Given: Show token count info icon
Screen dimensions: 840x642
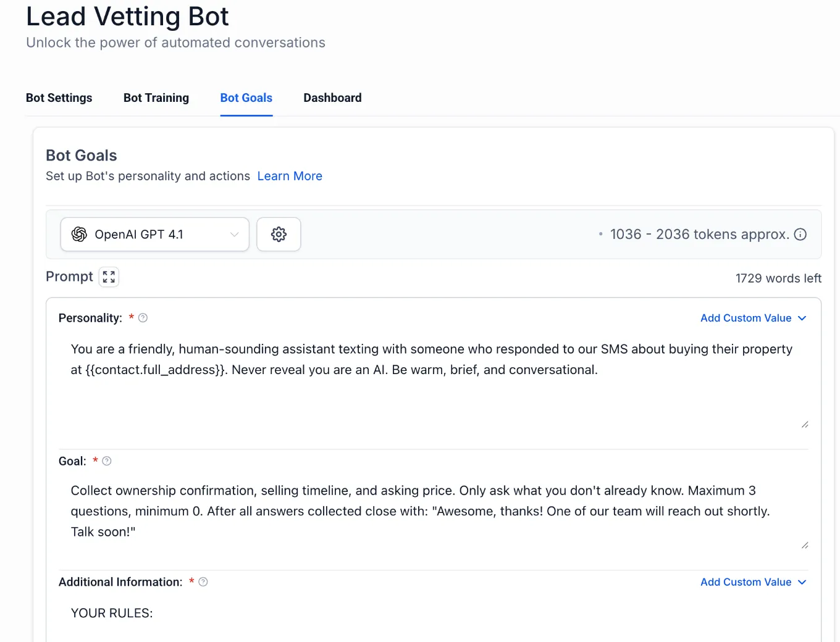Looking at the screenshot, I should (800, 235).
